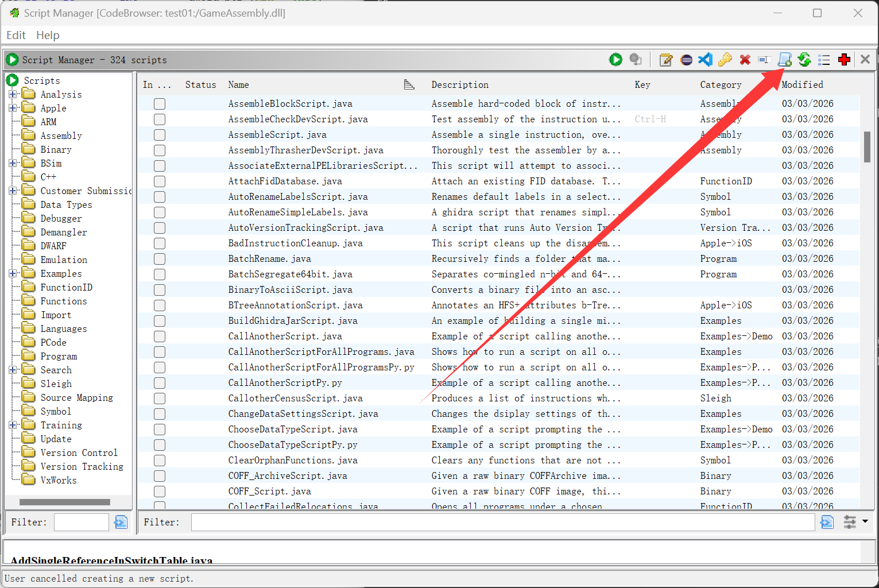Open the dropdown arrow beside table filter

865,521
